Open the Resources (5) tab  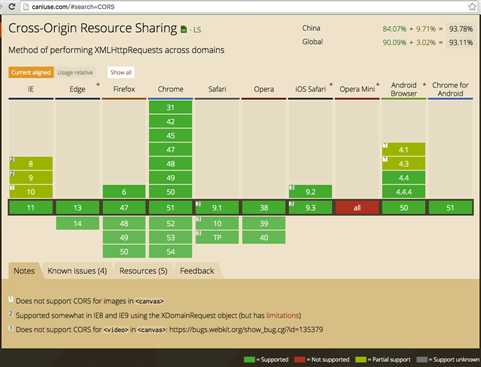pyautogui.click(x=143, y=271)
